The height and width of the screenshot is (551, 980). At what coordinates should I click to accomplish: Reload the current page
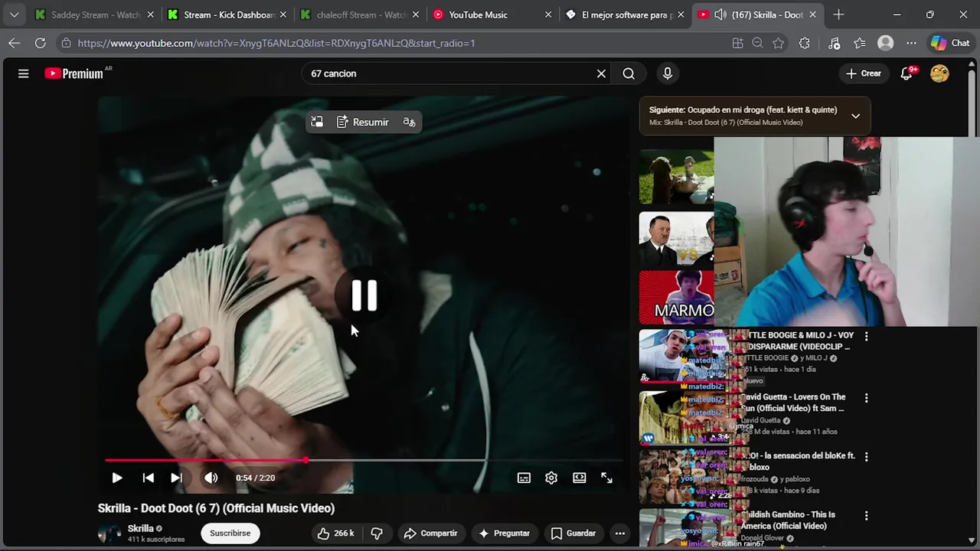40,43
